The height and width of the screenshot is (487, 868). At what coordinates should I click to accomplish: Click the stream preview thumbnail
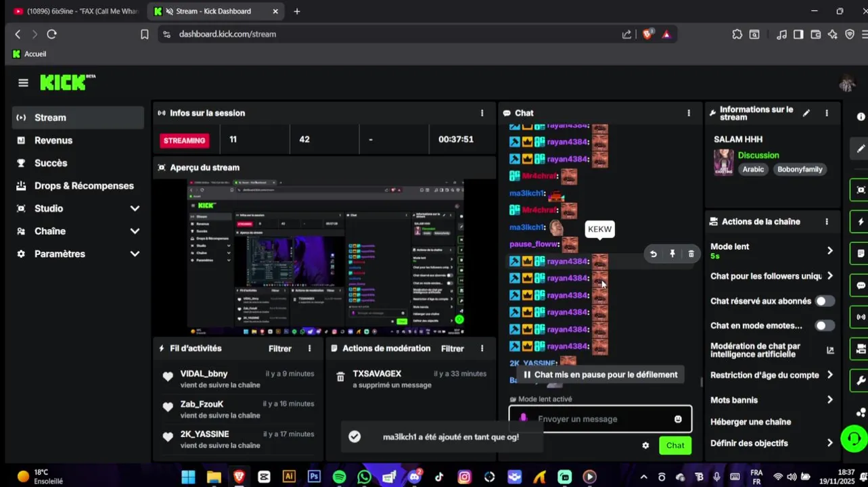pyautogui.click(x=325, y=258)
